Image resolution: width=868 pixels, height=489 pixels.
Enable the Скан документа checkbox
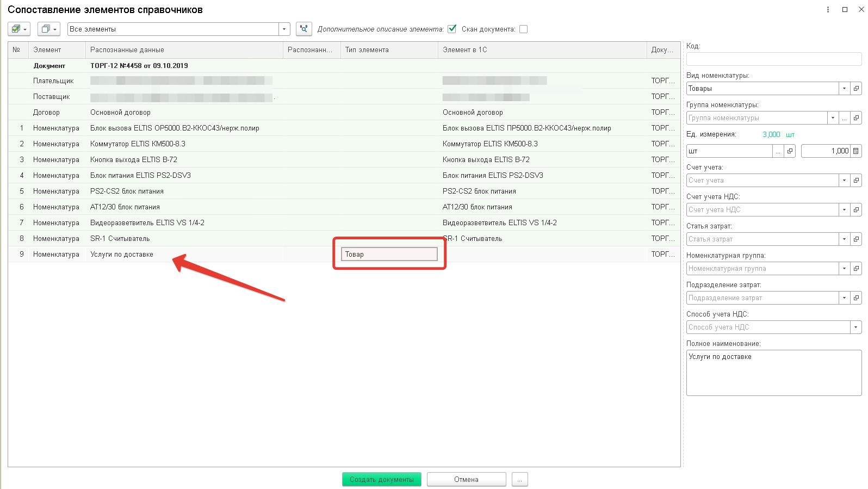pos(523,29)
